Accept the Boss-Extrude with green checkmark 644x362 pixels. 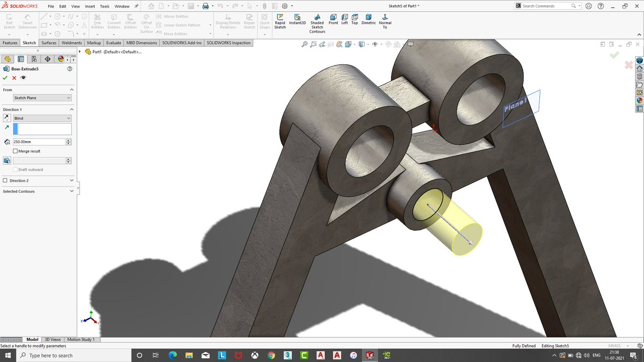click(x=5, y=78)
